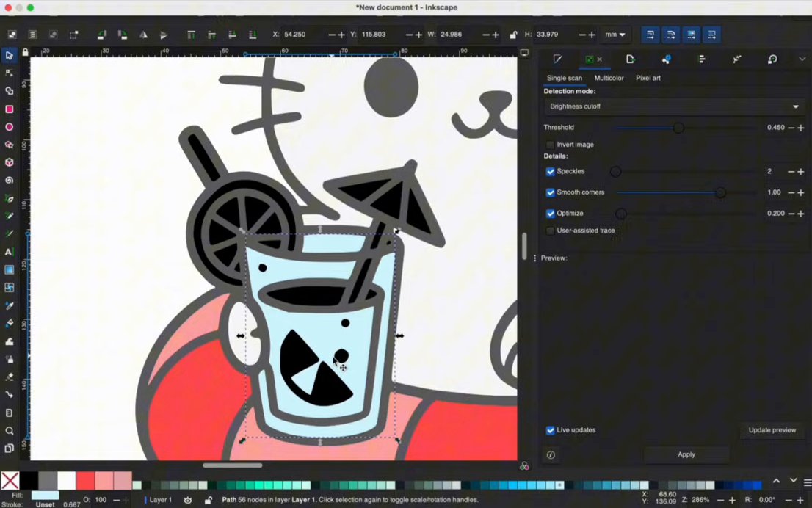Flip selection horizontally

143,35
